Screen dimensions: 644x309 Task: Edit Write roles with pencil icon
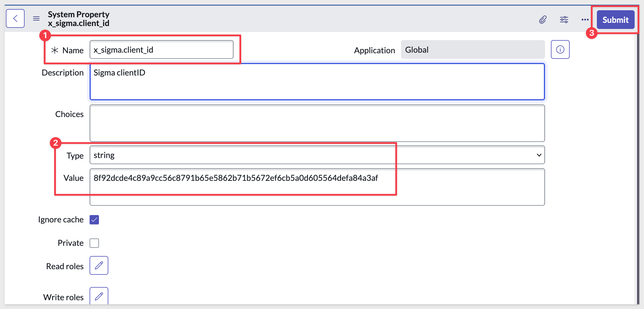[99, 296]
